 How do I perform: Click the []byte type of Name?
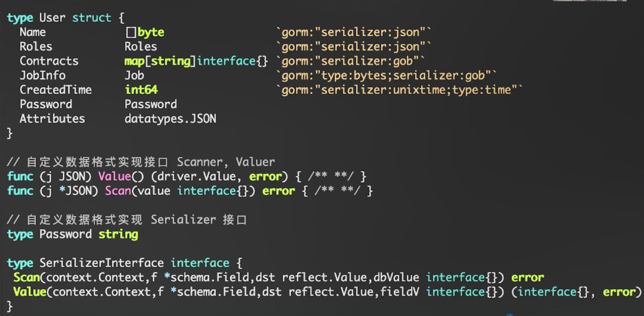[x=145, y=32]
